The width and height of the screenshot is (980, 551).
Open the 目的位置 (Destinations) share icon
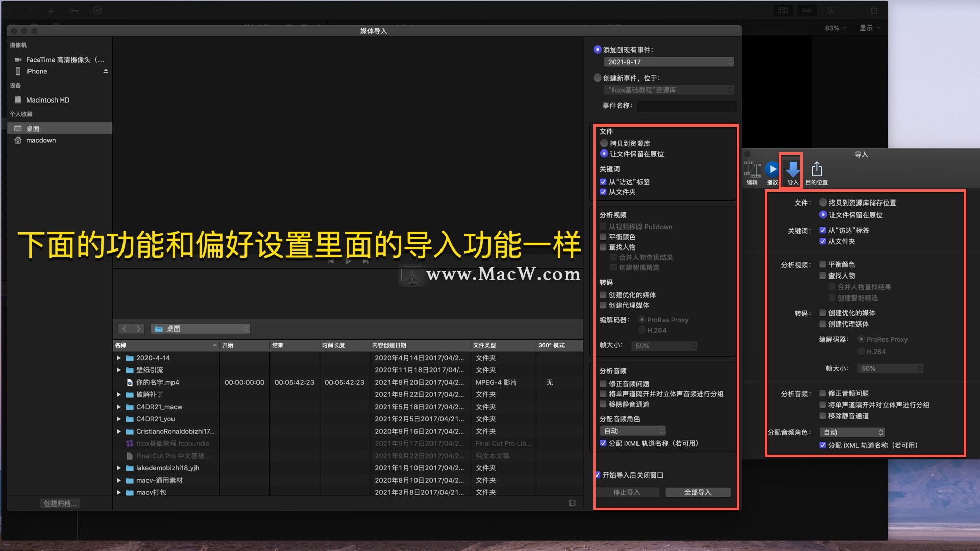point(816,170)
